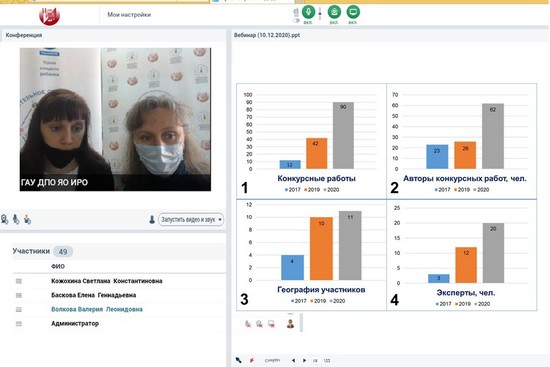Select participant Кожохина Светлана Константиновна
Image resolution: width=550 pixels, height=367 pixels.
(x=107, y=281)
